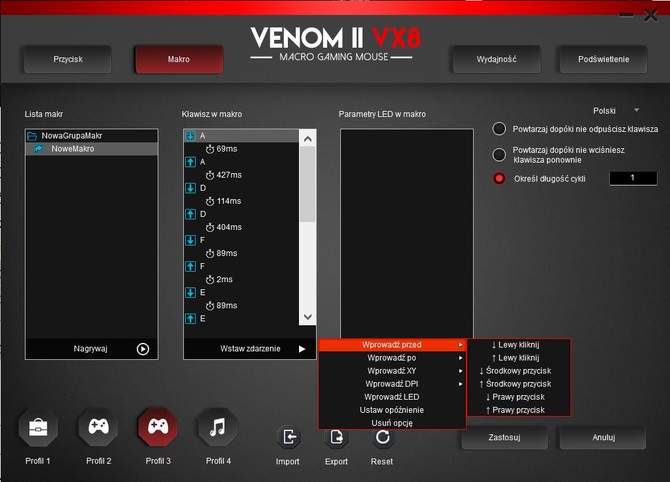Open the Wydajność tab
Screen dimensions: 670x482
click(497, 59)
